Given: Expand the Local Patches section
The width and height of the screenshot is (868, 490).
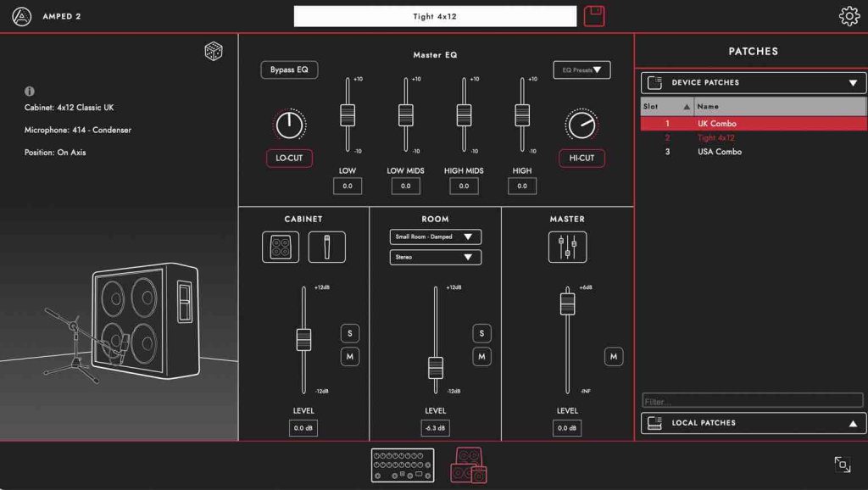Looking at the screenshot, I should tap(751, 422).
